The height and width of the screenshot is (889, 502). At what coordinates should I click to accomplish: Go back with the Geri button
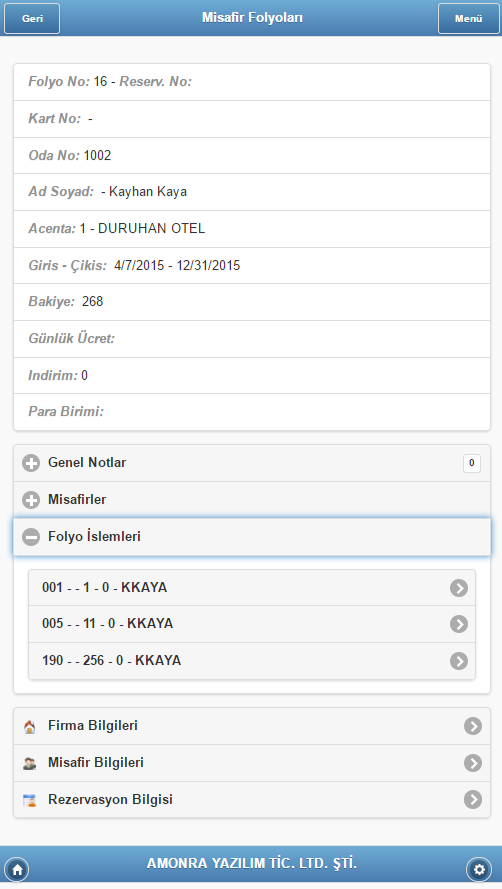tap(32, 18)
